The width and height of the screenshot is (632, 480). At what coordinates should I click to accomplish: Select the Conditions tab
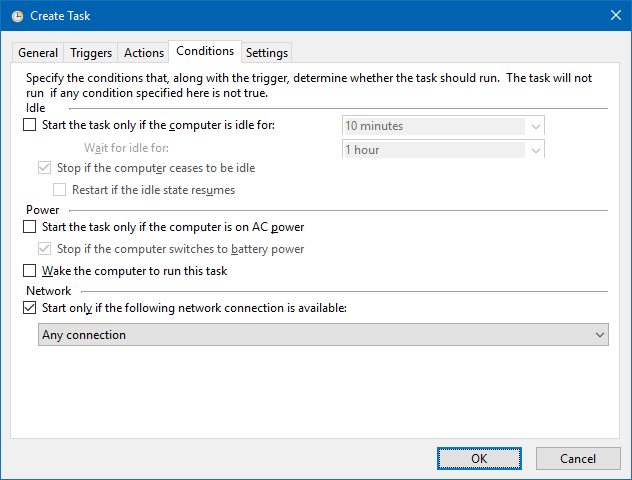[x=204, y=51]
